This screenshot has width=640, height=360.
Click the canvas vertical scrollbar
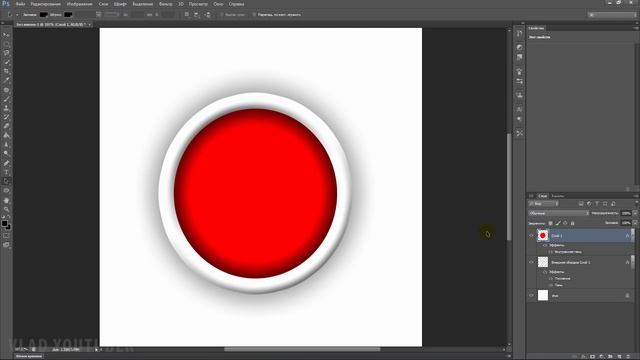pos(509,187)
